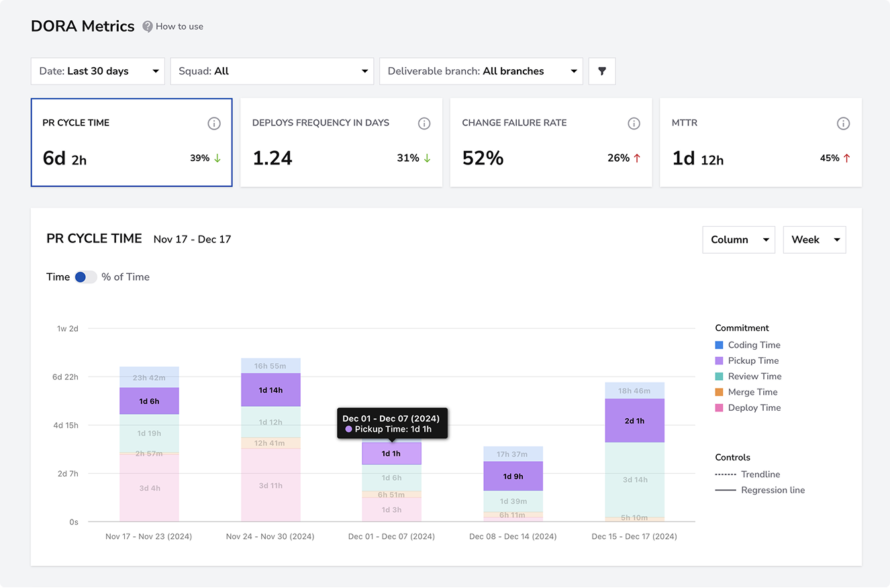
Task: Click the green down arrow beside 31%
Action: (427, 158)
